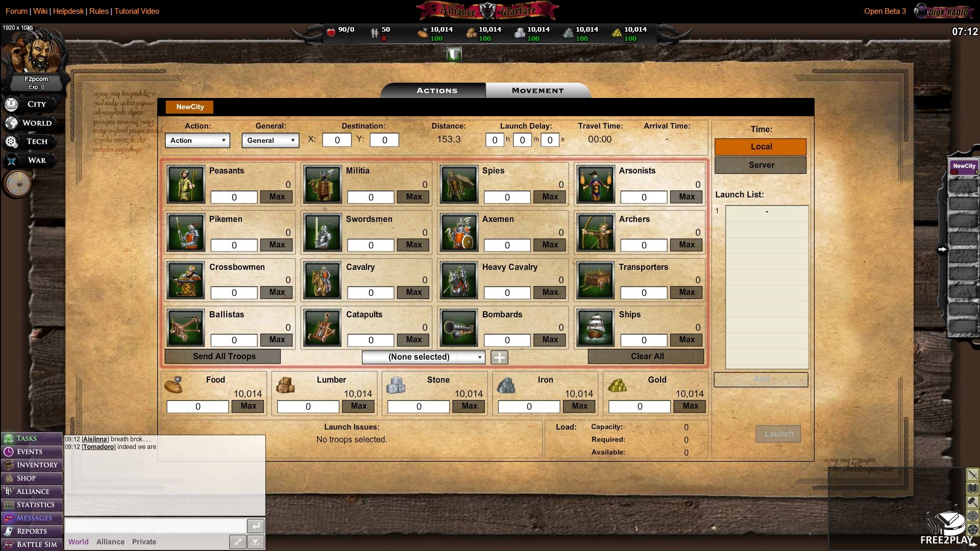Click the Archers unit icon
Screen dimensions: 980x551
pos(596,233)
